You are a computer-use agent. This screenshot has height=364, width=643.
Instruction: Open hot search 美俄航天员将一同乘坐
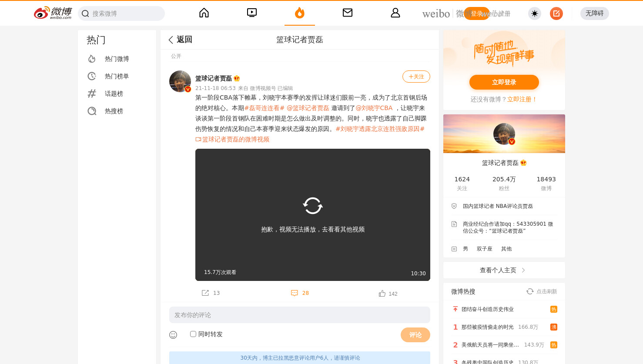click(x=490, y=345)
